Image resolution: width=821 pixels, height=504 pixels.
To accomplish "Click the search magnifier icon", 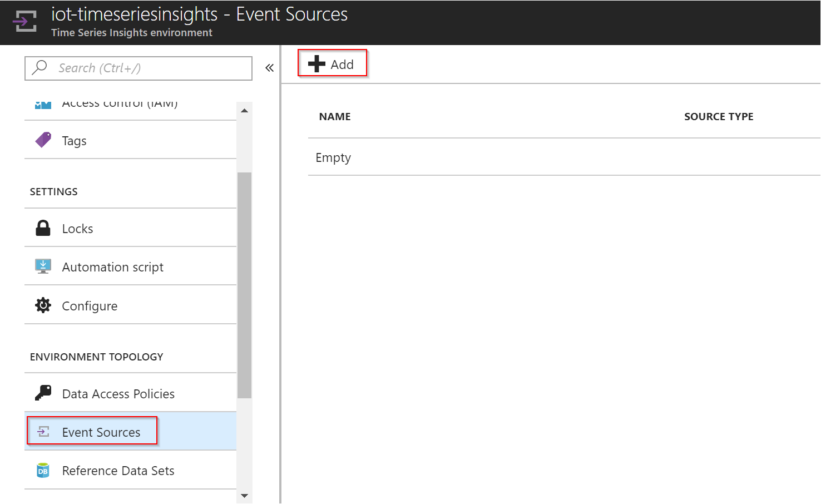I will point(39,67).
